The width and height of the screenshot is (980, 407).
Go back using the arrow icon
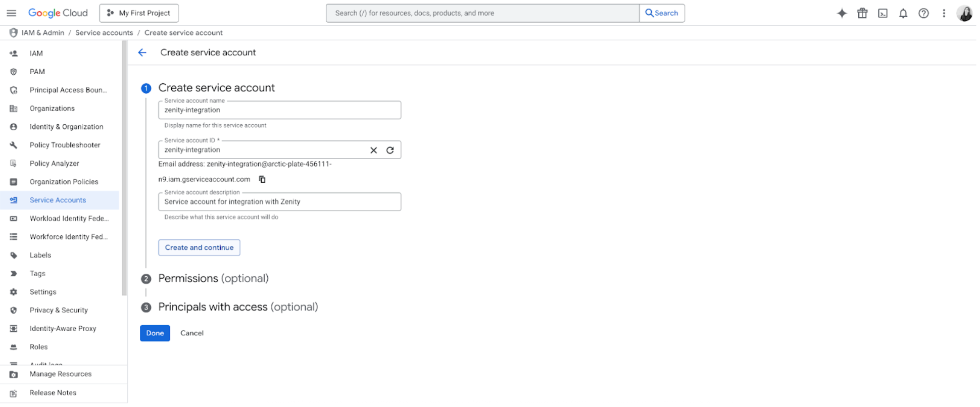[x=142, y=53]
